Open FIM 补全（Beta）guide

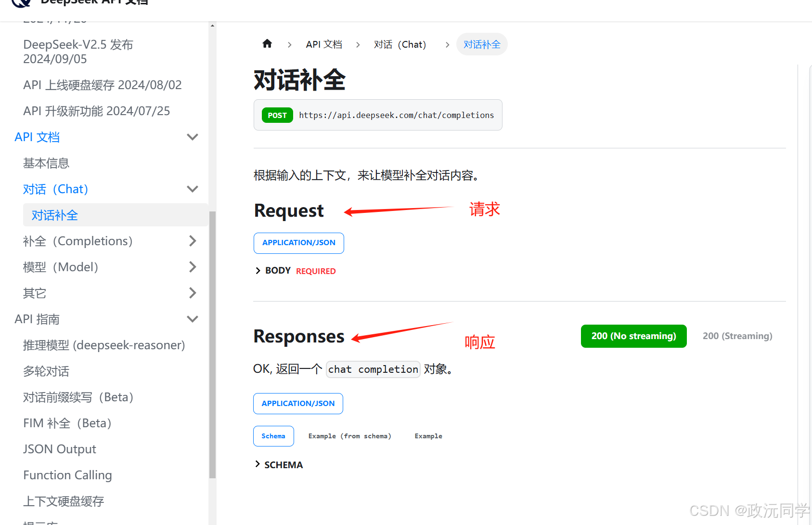click(x=67, y=423)
